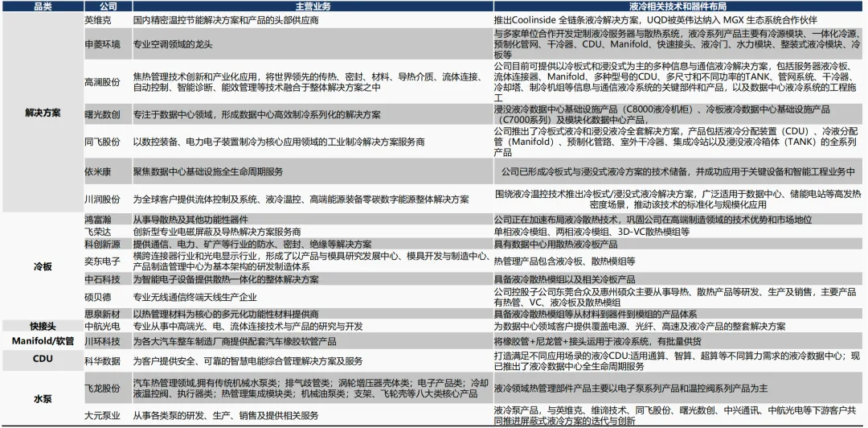
Task: Click company name 大元泵业
Action: point(102,415)
